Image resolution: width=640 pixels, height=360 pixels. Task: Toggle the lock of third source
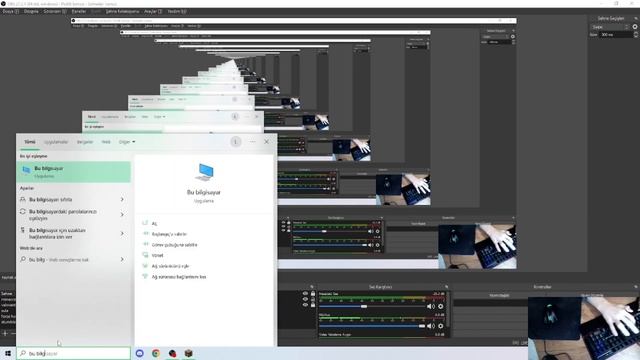313,305
